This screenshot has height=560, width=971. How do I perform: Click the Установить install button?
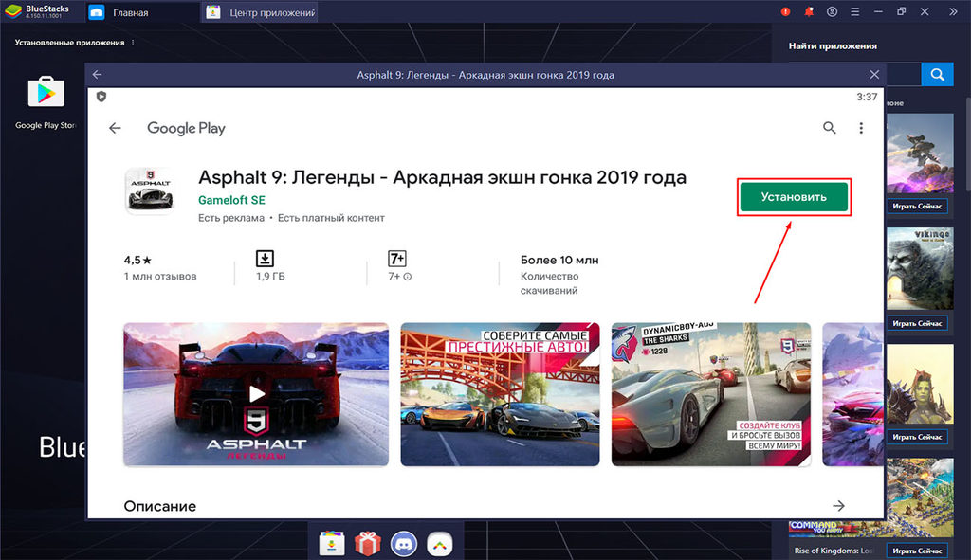coord(794,197)
